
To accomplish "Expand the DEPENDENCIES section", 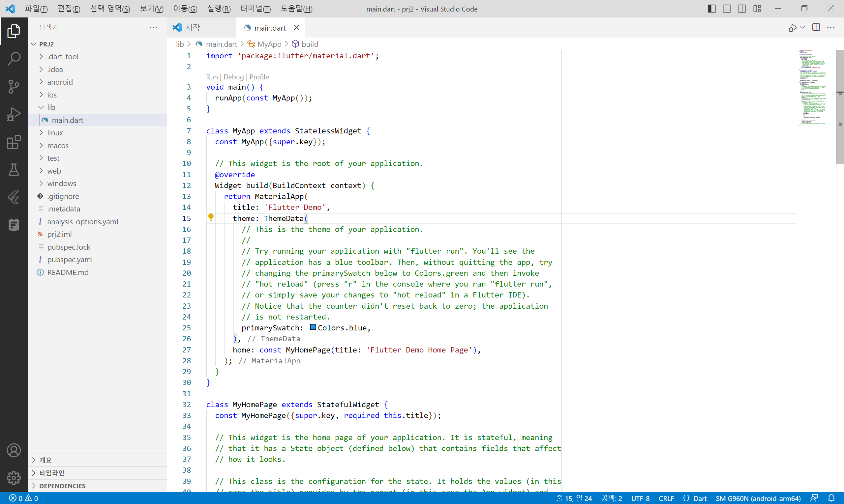I will (x=62, y=486).
